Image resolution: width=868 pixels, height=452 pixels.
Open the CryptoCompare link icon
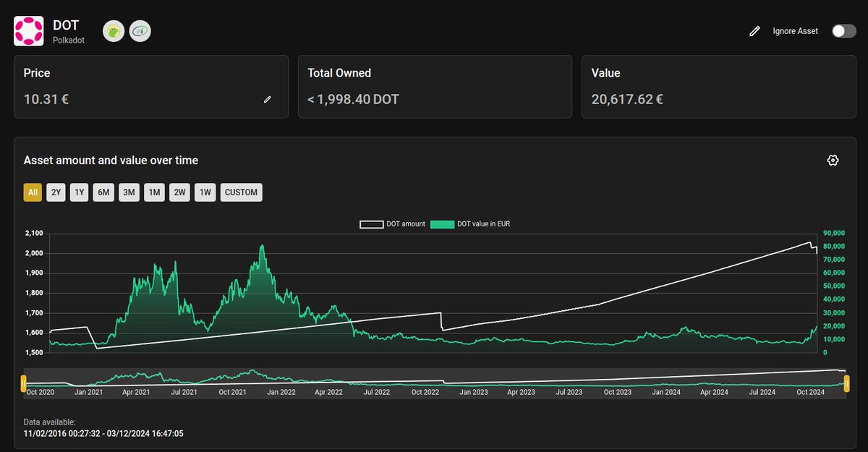point(140,31)
